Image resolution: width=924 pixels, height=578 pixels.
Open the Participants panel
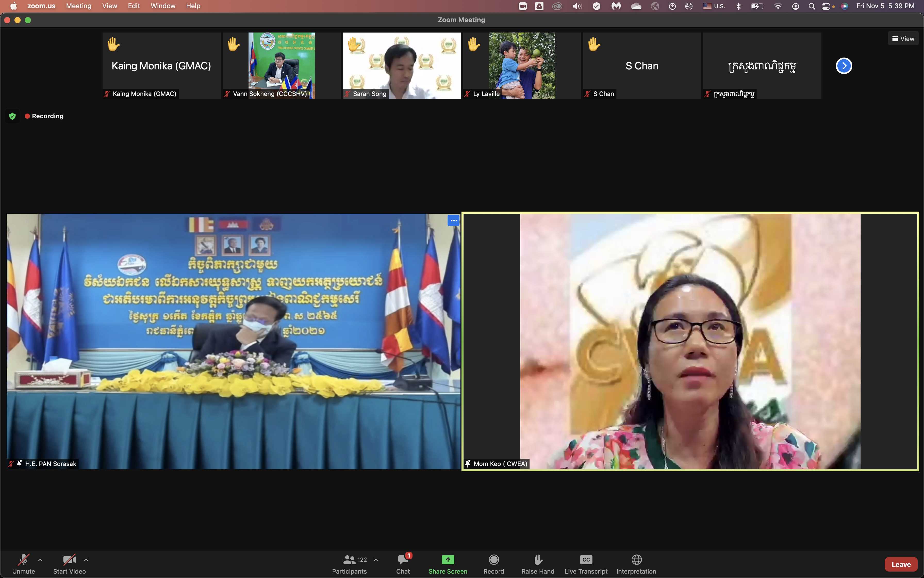(x=349, y=564)
